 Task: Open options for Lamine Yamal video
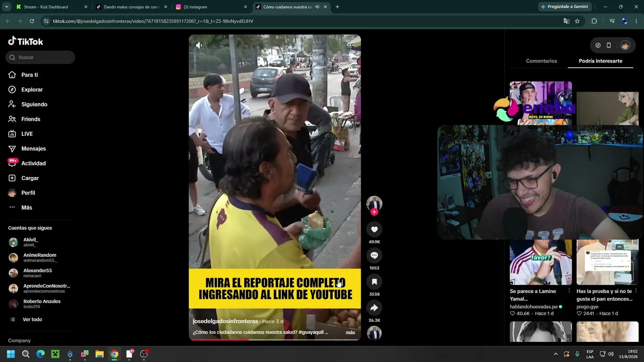[x=569, y=291]
